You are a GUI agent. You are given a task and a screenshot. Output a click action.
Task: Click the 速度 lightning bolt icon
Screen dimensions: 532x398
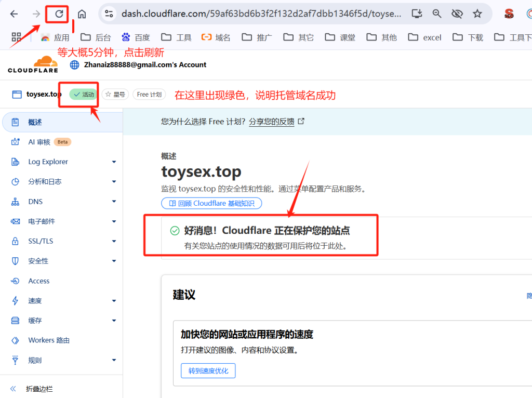click(15, 301)
